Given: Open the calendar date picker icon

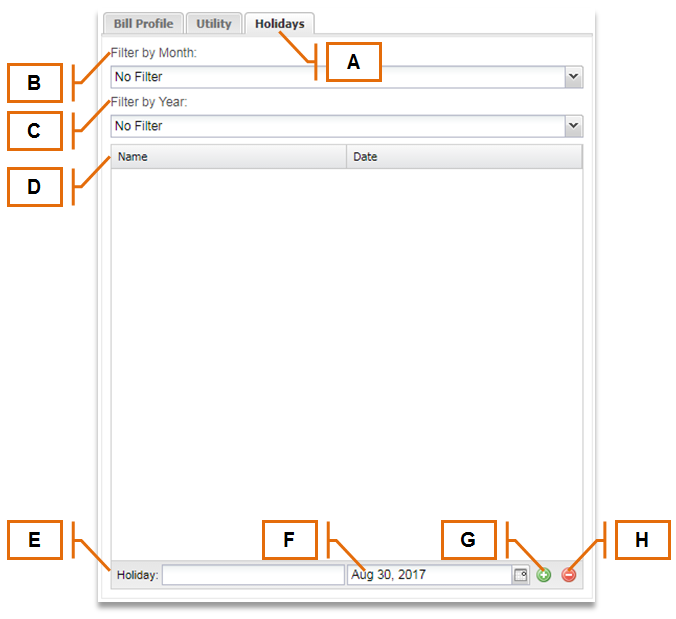Looking at the screenshot, I should (x=520, y=575).
